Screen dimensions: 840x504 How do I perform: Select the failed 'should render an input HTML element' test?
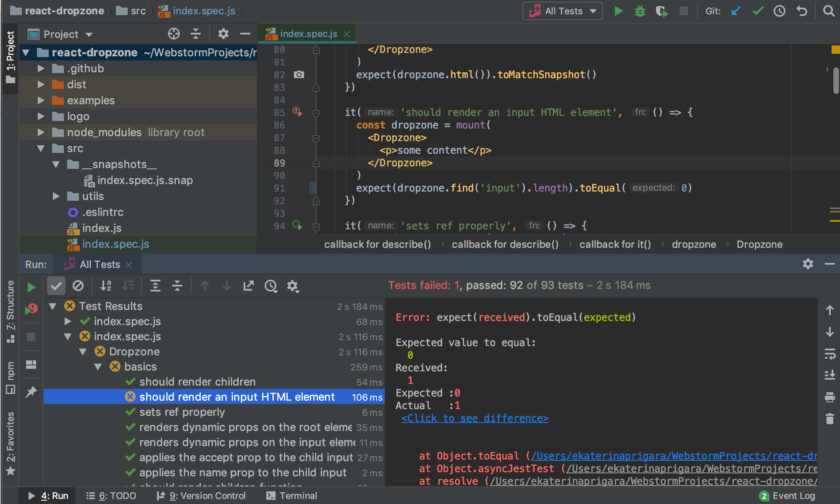pyautogui.click(x=235, y=396)
